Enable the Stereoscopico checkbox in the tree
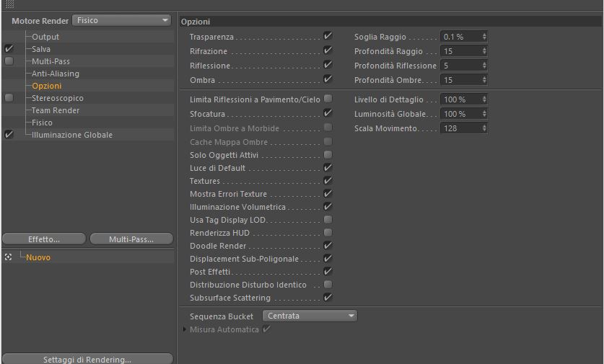The image size is (604, 364). tap(9, 98)
